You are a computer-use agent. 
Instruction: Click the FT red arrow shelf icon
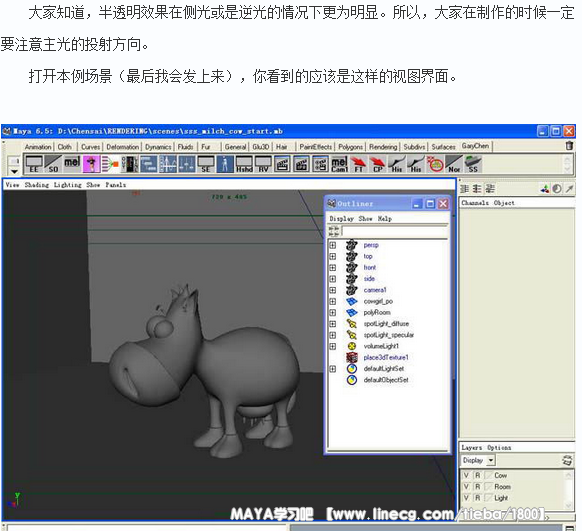[358, 164]
